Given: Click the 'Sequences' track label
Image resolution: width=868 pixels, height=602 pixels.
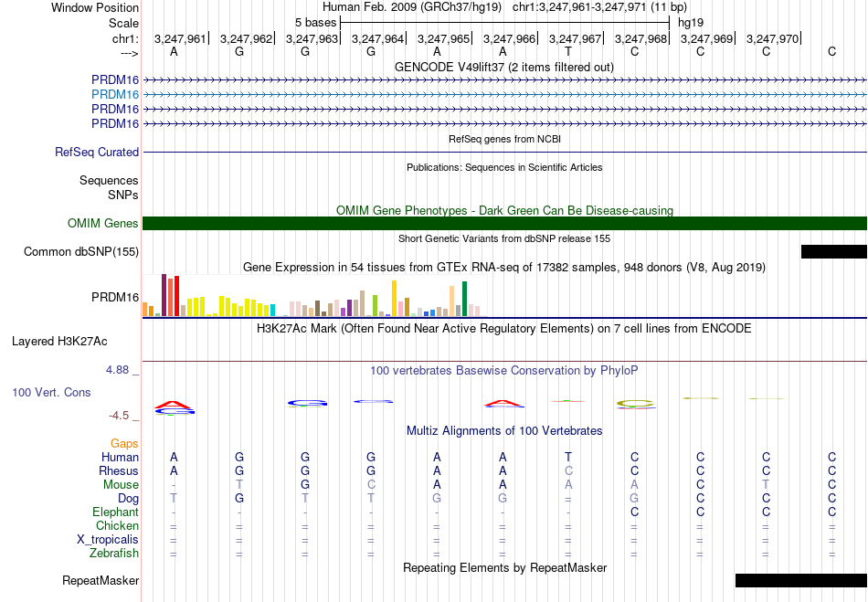Looking at the screenshot, I should tap(109, 180).
